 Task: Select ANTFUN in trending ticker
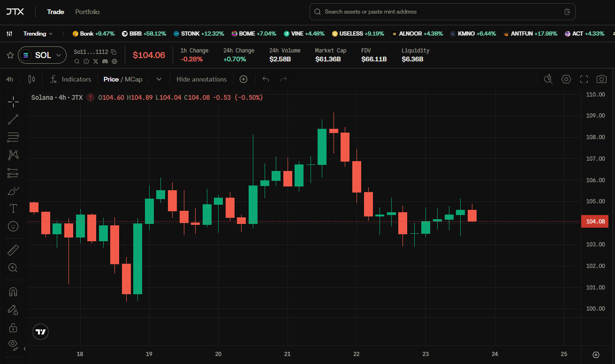[530, 34]
